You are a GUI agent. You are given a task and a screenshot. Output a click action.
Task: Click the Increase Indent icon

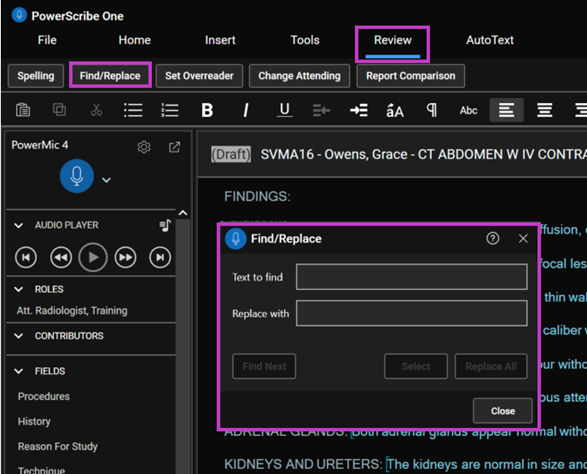click(x=359, y=110)
